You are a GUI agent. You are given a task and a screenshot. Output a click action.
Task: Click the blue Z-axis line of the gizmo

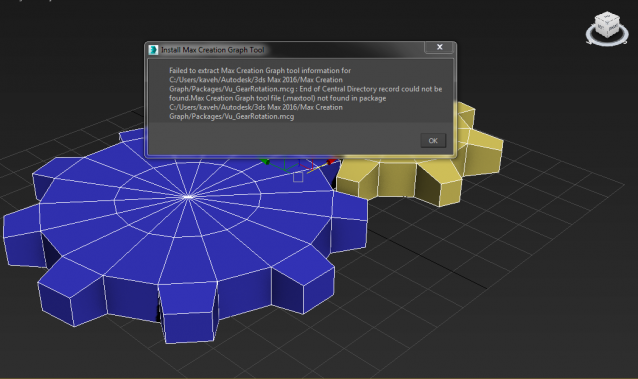point(299,163)
